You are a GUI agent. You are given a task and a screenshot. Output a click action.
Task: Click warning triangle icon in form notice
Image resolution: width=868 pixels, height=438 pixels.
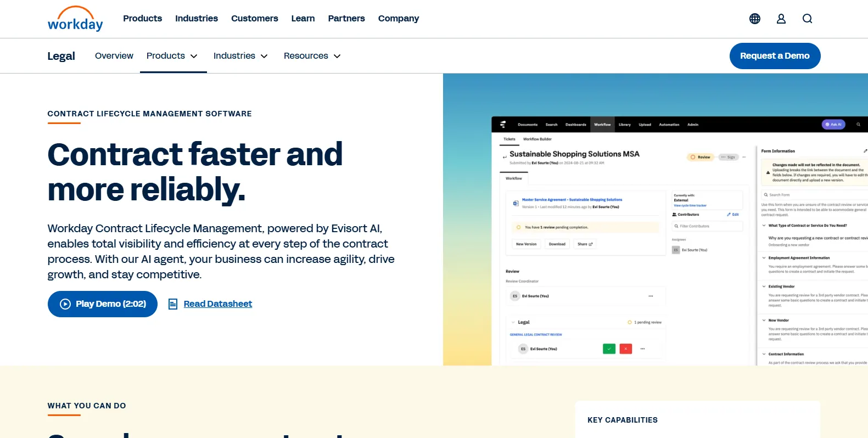pyautogui.click(x=768, y=172)
